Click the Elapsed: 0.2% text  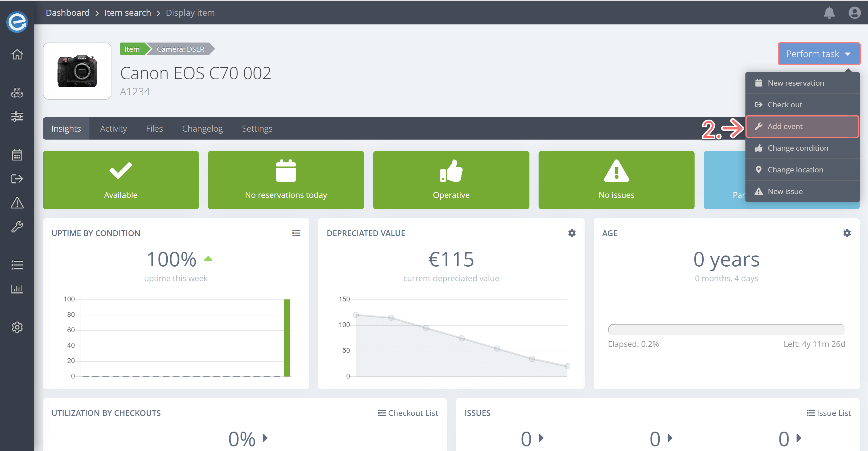tap(633, 344)
